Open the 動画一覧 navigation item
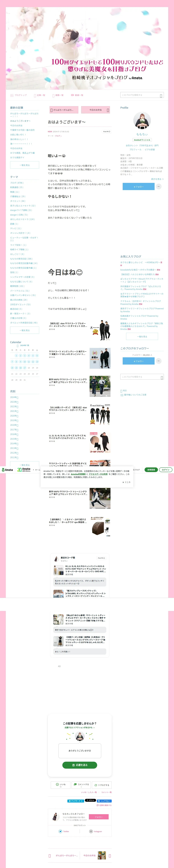 pyautogui.click(x=77, y=95)
